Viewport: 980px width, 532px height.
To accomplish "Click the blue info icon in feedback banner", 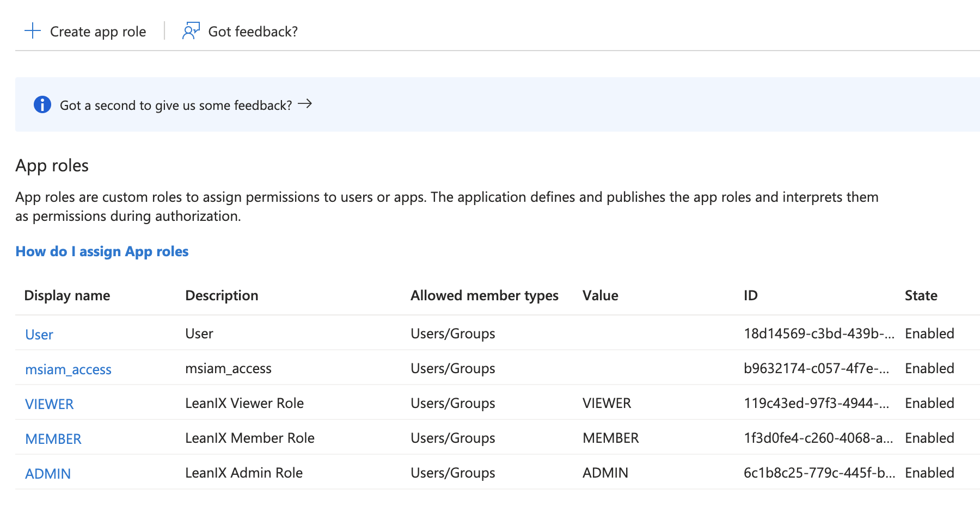I will pos(42,104).
